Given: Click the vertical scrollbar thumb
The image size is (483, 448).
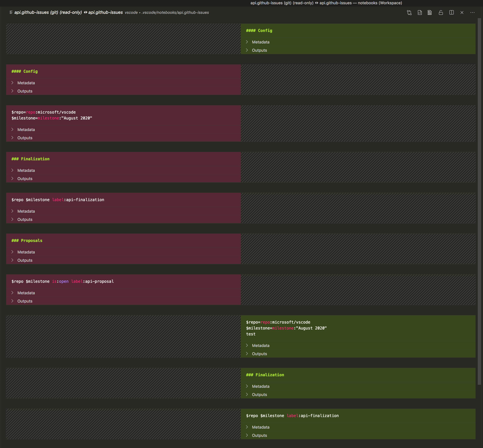Looking at the screenshot, I should (479, 201).
